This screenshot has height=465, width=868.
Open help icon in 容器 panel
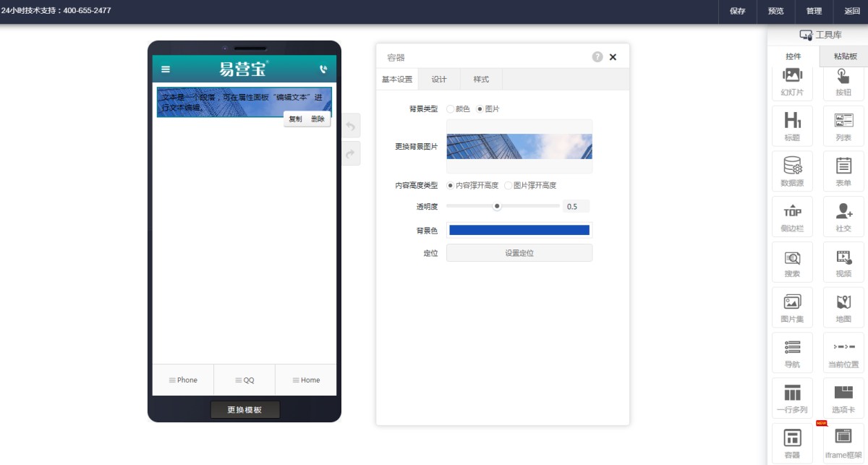[x=597, y=56]
